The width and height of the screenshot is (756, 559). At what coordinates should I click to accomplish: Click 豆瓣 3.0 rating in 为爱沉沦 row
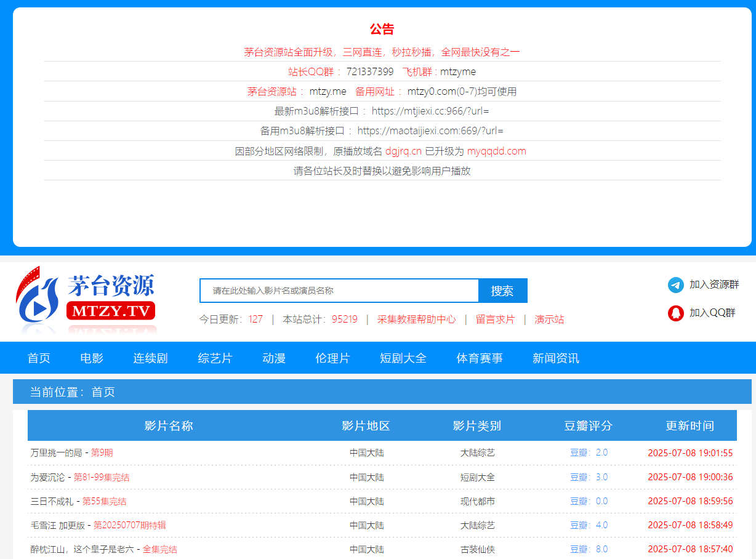[x=589, y=477]
